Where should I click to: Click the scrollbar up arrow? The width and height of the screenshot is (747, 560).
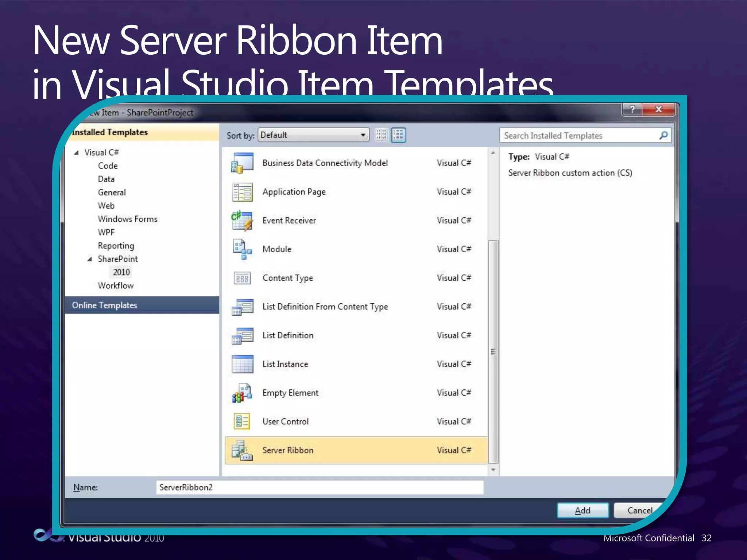[x=493, y=153]
